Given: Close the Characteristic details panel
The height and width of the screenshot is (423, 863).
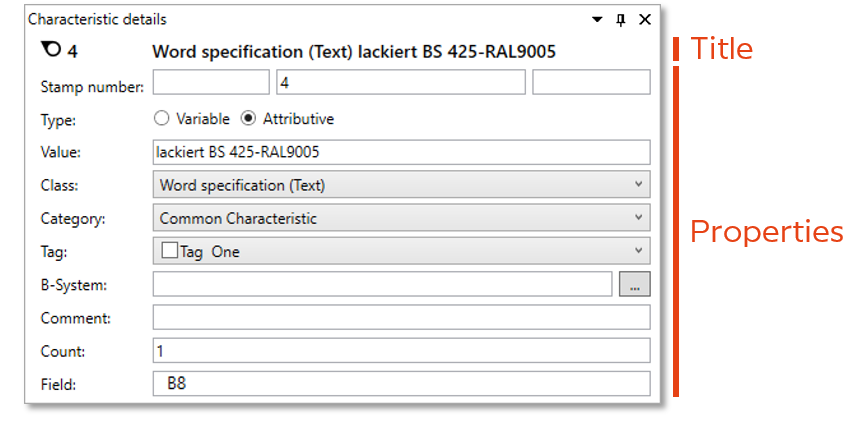Looking at the screenshot, I should pos(644,19).
